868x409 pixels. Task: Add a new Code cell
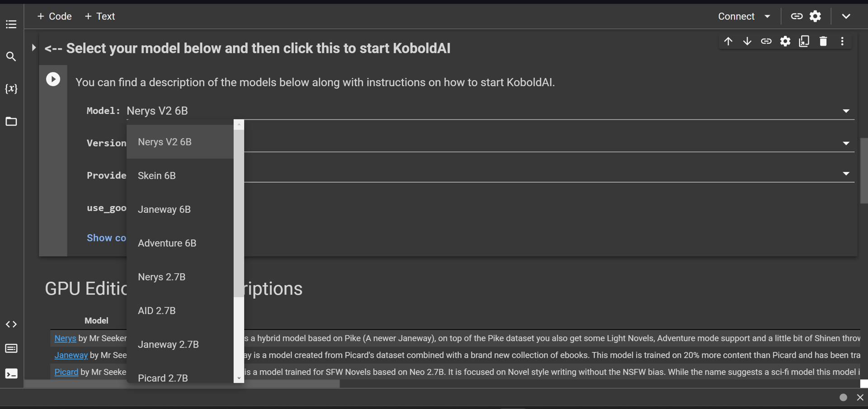pyautogui.click(x=54, y=16)
